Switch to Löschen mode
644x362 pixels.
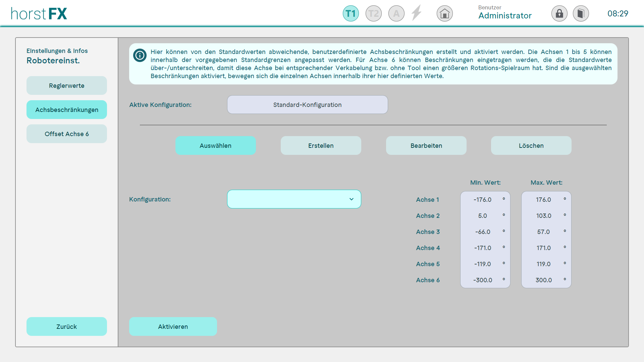click(531, 145)
